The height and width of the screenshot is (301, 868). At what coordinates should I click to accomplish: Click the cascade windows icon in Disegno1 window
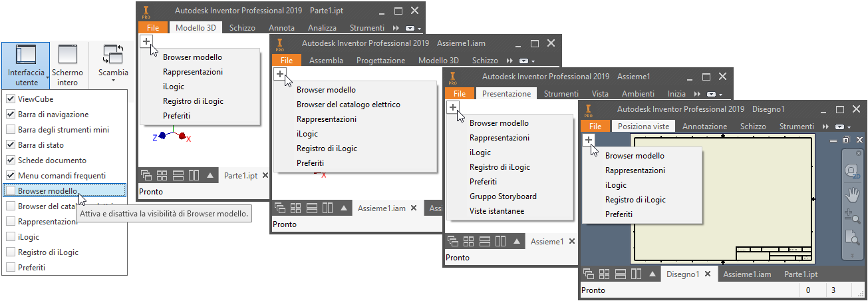click(x=589, y=274)
